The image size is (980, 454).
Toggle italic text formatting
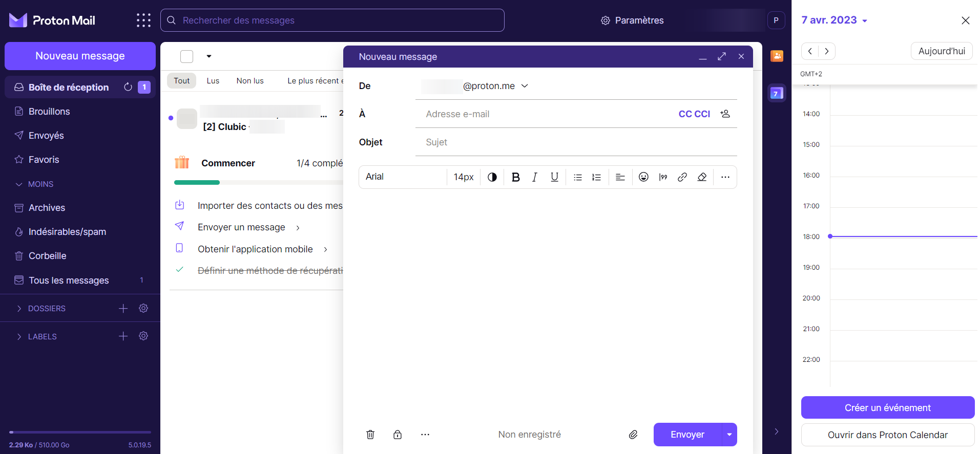[x=534, y=177]
